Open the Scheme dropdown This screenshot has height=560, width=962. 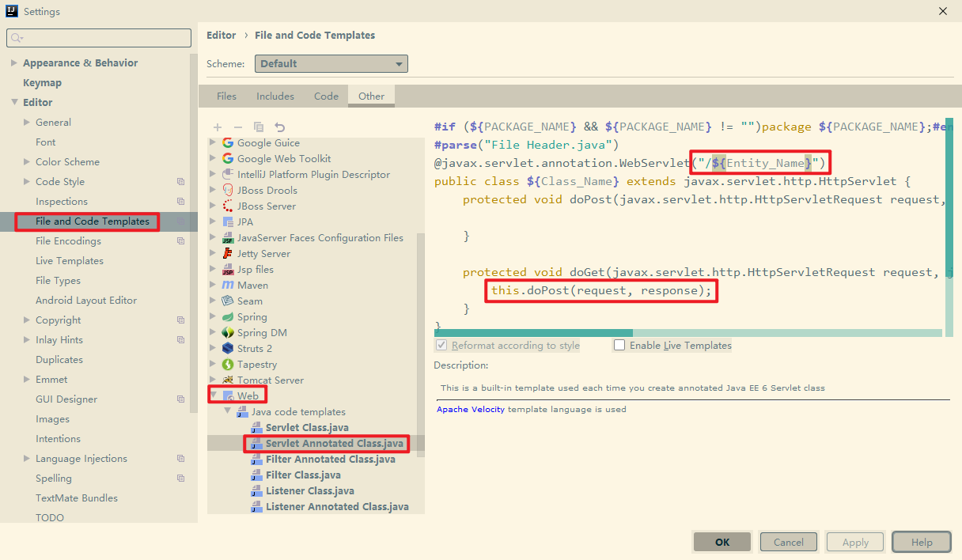coord(331,64)
